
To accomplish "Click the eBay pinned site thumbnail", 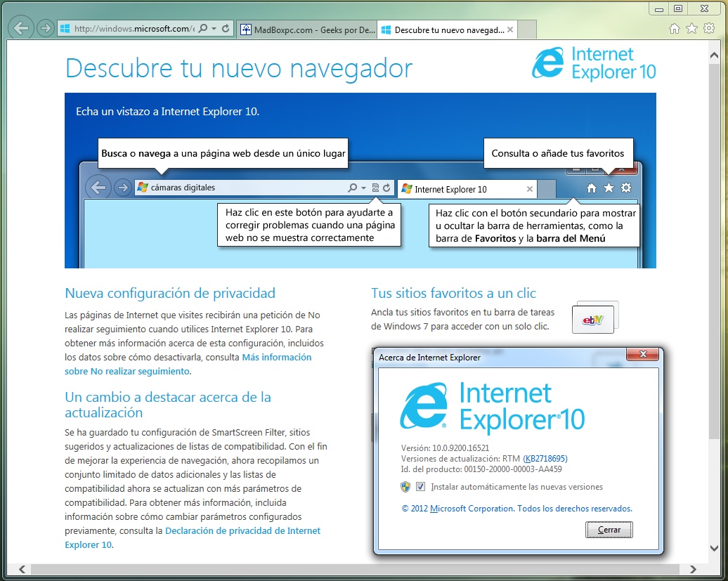I will [x=593, y=319].
